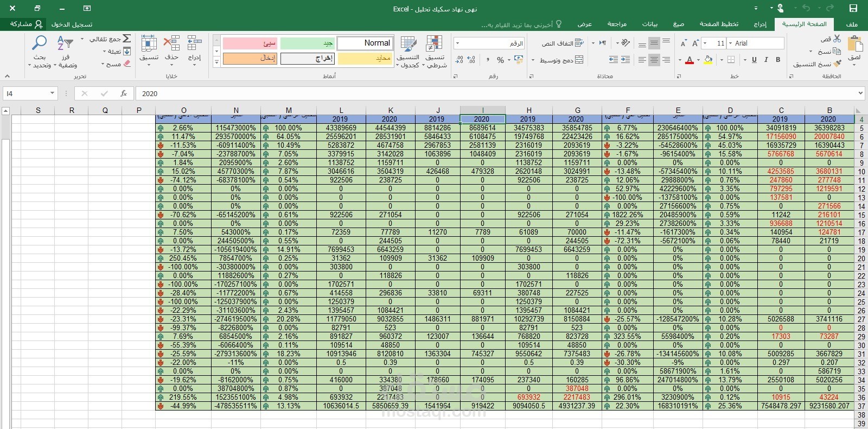
Task: Click the Decrease Decimal icon
Action: click(x=459, y=60)
